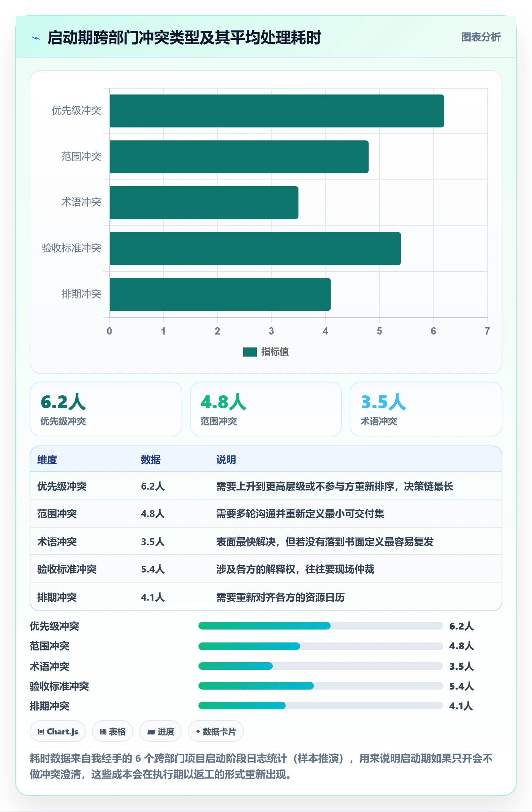The image size is (532, 812).
Task: Click the 6.2人 cell in the table
Action: click(153, 486)
